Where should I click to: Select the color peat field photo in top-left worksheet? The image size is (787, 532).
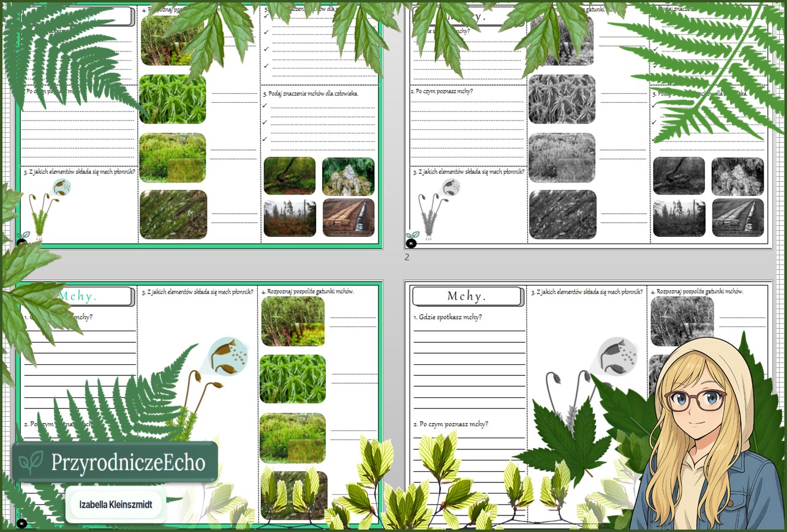click(348, 217)
